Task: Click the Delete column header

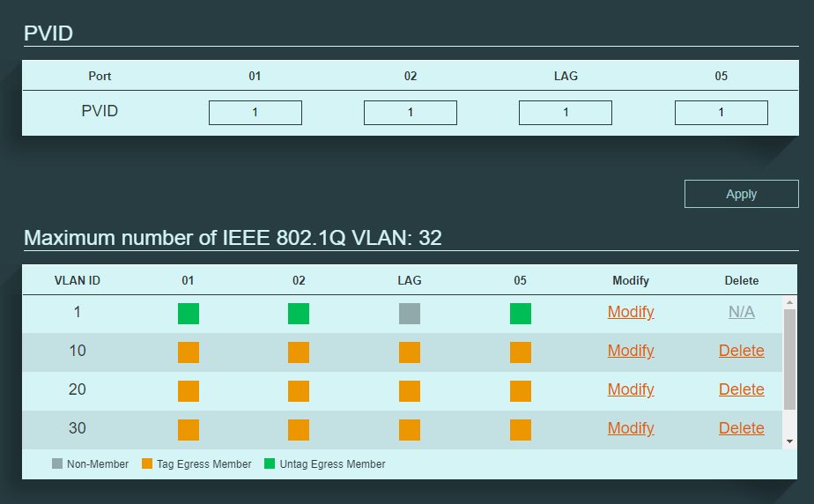Action: (742, 281)
